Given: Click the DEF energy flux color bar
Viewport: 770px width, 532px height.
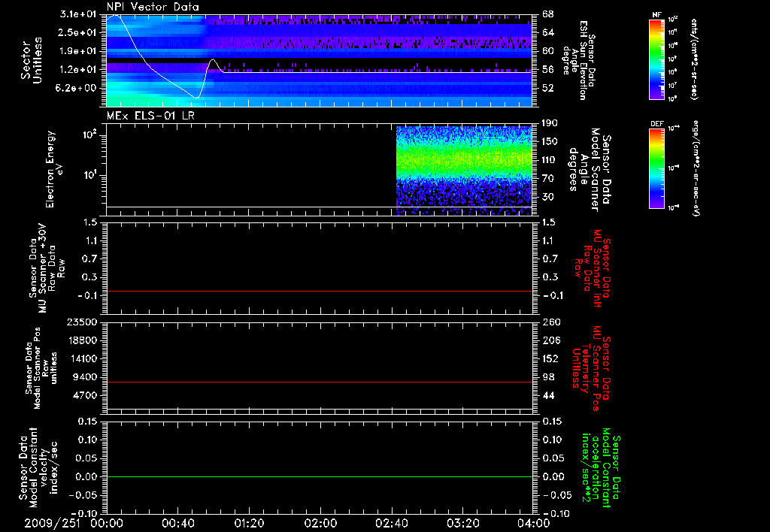Looking at the screenshot, I should pyautogui.click(x=656, y=168).
